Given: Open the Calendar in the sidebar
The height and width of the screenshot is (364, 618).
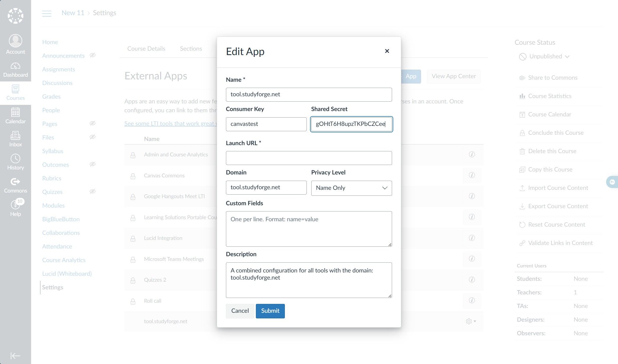Looking at the screenshot, I should click(x=15, y=116).
